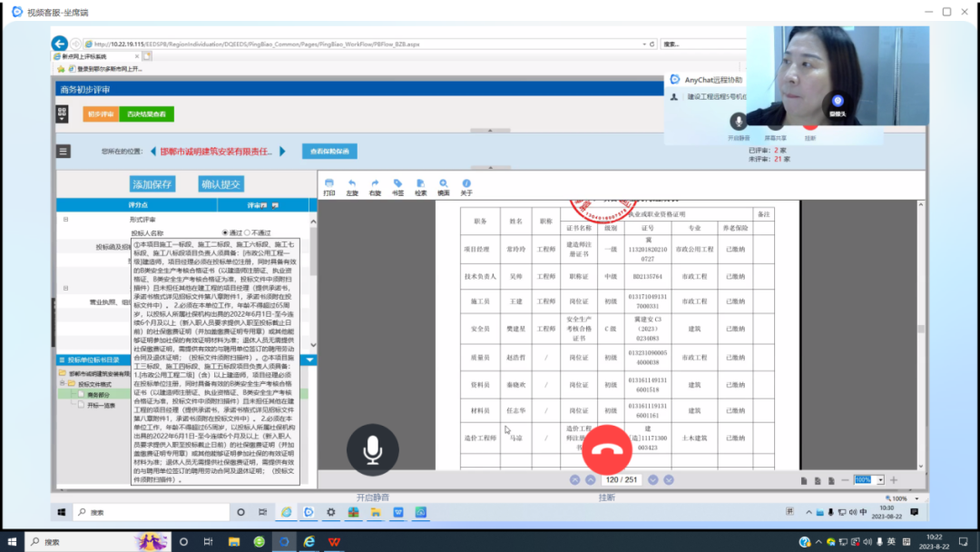This screenshot has height=552, width=980.
Task: Collapse the 形式评审 tree section
Action: [65, 220]
